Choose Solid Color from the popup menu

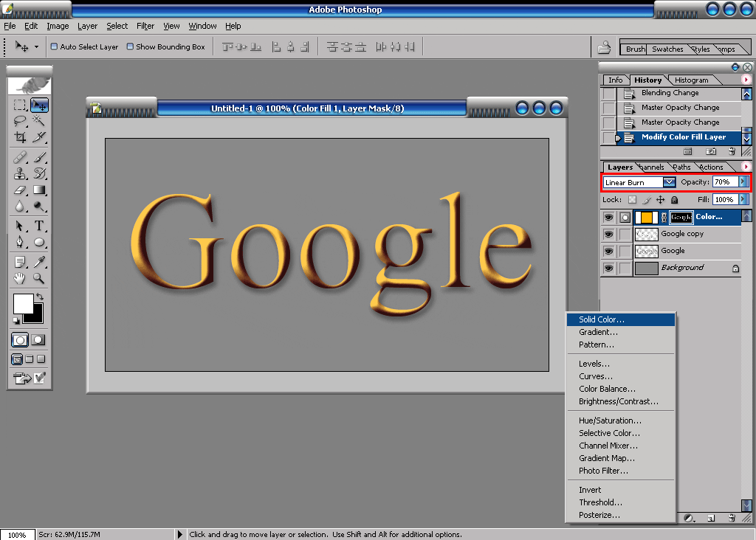620,319
